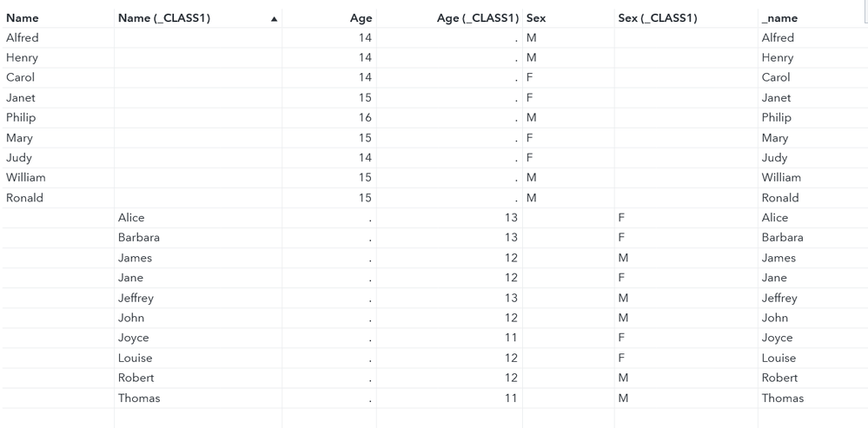Select Alfred in the Name column
Screen dimensions: 868x428
click(23, 37)
